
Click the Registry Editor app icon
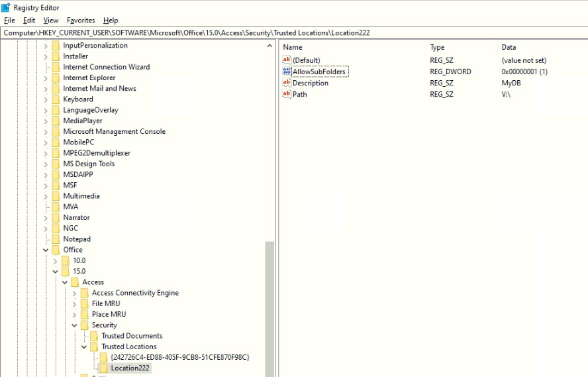pos(5,7)
